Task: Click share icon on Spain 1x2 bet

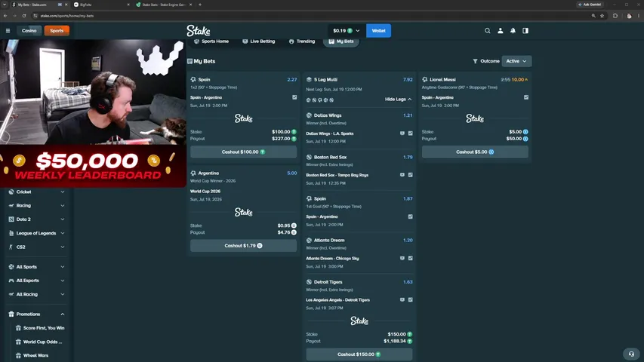Action: pos(294,97)
